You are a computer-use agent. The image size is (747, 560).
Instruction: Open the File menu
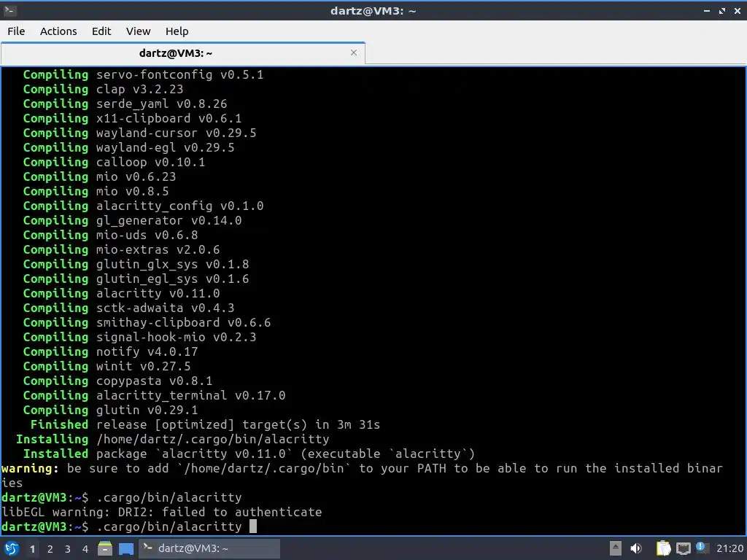[16, 31]
